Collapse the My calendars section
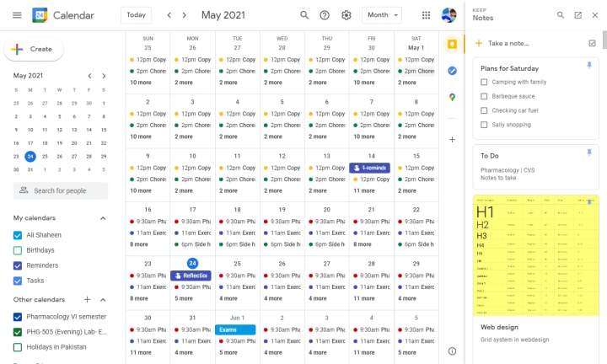 (x=103, y=218)
